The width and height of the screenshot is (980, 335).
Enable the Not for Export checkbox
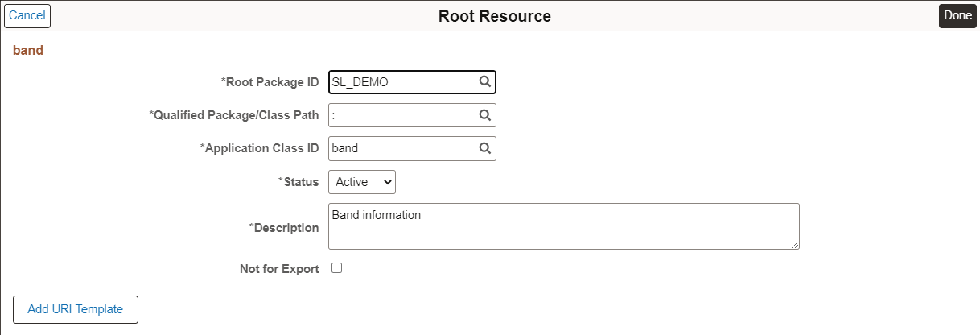pos(337,268)
